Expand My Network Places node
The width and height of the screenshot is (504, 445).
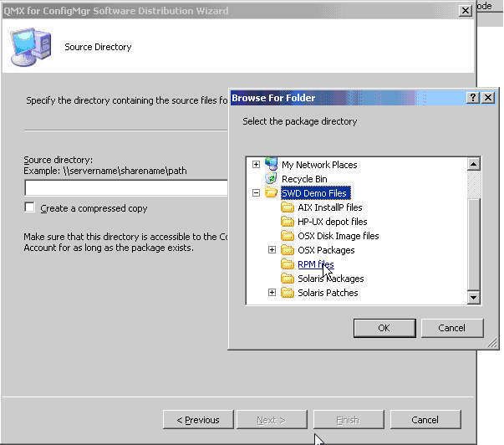click(x=256, y=165)
